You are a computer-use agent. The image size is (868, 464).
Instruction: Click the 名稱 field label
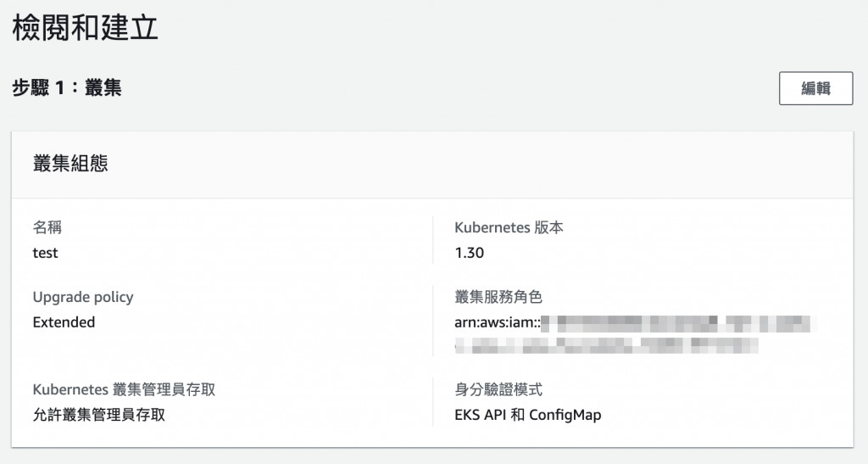[47, 227]
